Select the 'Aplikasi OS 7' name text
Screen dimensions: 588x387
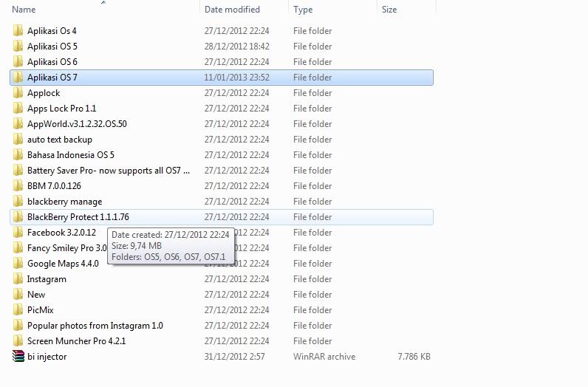52,78
